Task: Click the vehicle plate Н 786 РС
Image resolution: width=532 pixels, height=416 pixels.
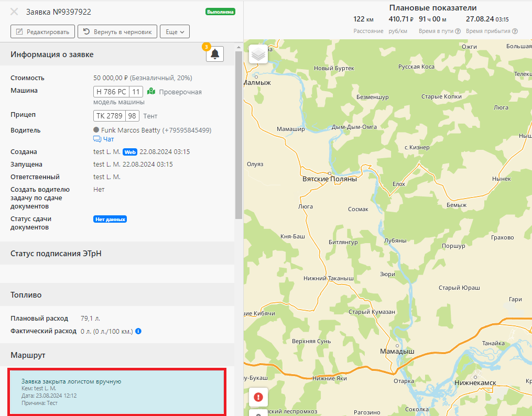Action: point(111,92)
